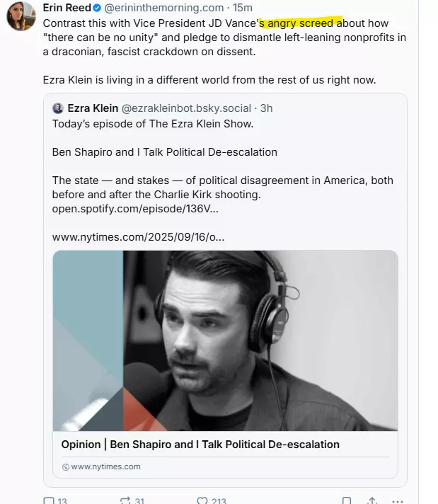The width and height of the screenshot is (438, 504).
Task: Share the post via share icon
Action: click(x=371, y=500)
